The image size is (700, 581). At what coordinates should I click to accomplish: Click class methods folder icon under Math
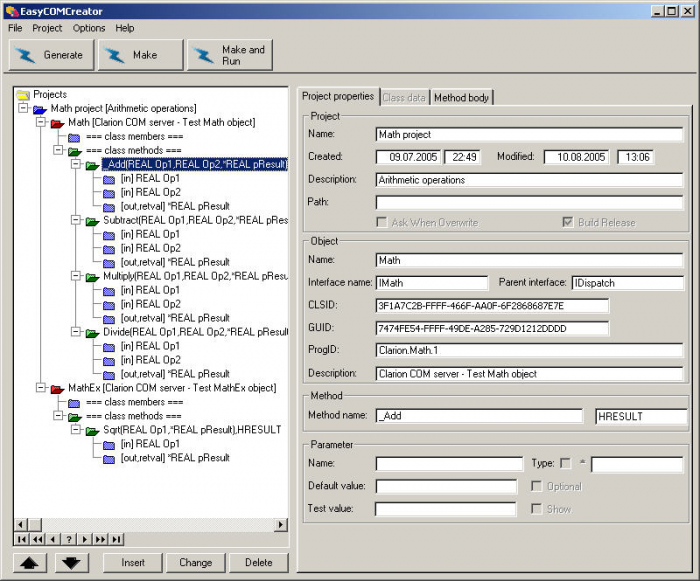pyautogui.click(x=75, y=151)
